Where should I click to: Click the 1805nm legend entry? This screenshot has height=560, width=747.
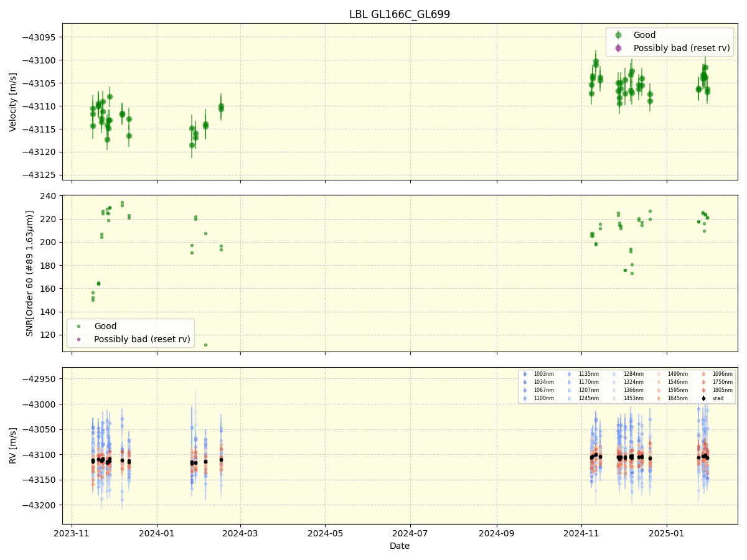tap(723, 390)
